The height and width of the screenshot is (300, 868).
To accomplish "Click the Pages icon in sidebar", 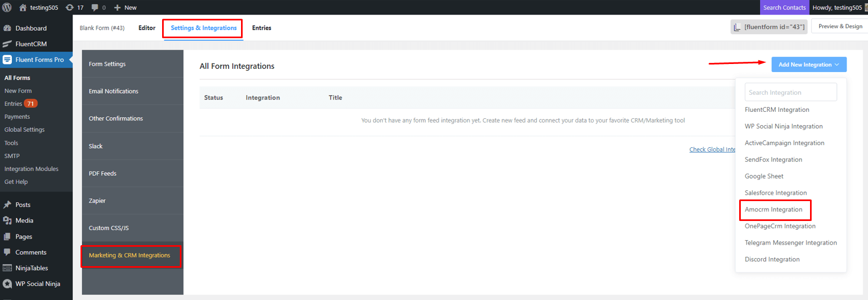I will point(8,237).
